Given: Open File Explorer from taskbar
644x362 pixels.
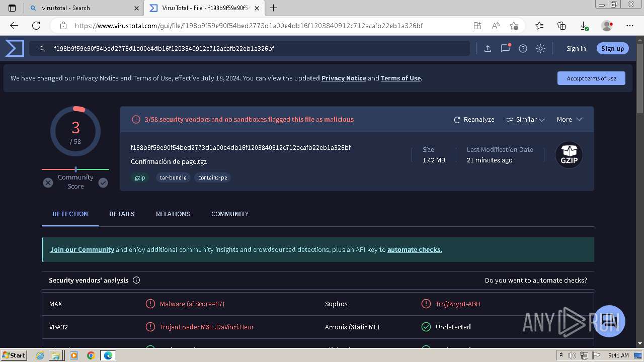Looking at the screenshot, I should (55, 355).
